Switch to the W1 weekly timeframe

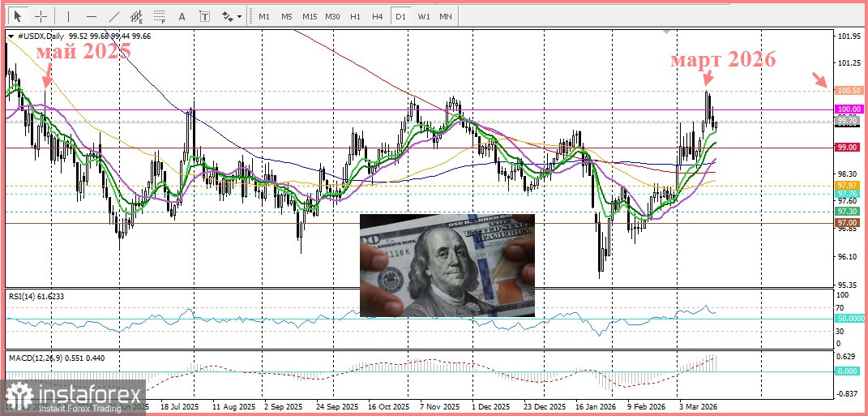coord(424,16)
